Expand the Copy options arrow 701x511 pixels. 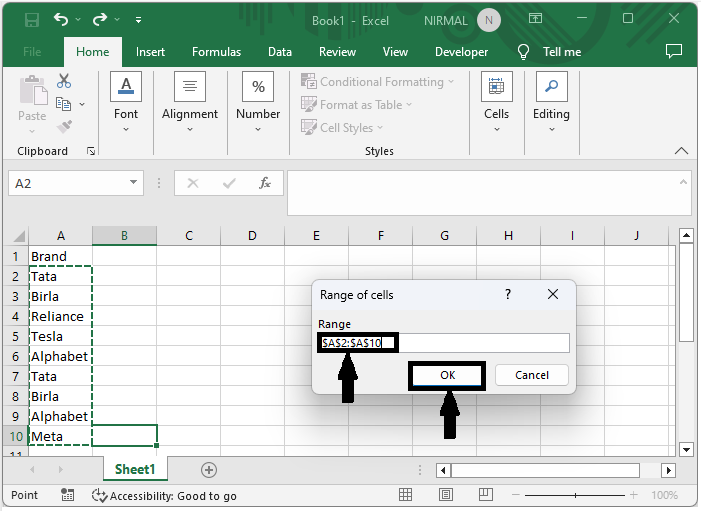(82, 104)
